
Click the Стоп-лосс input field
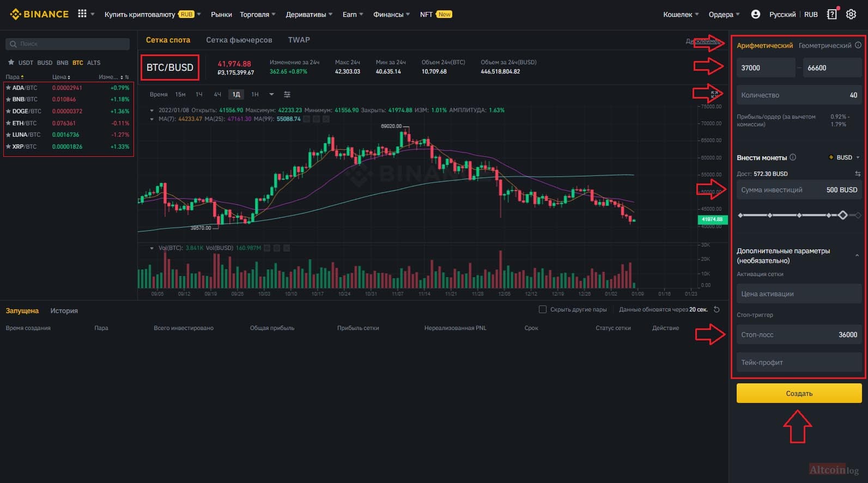[799, 334]
